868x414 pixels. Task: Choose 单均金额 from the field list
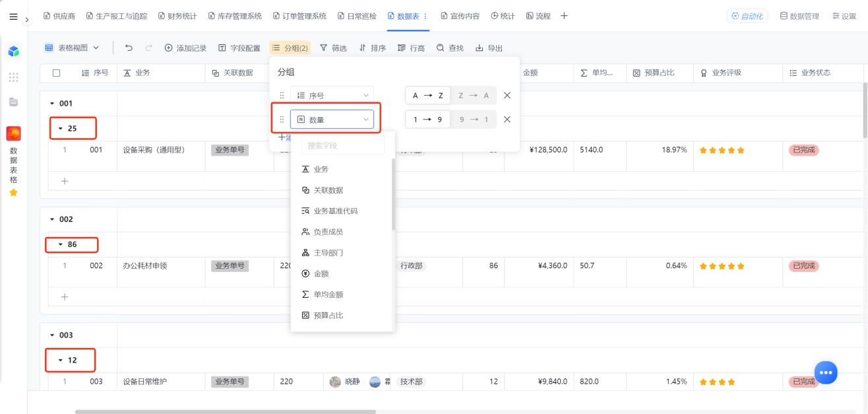click(342, 294)
